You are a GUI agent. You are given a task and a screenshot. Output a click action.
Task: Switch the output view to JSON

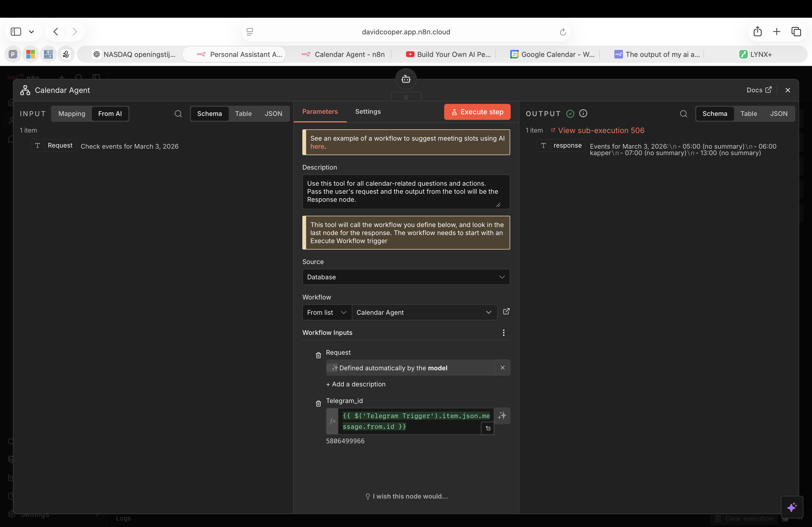(778, 114)
